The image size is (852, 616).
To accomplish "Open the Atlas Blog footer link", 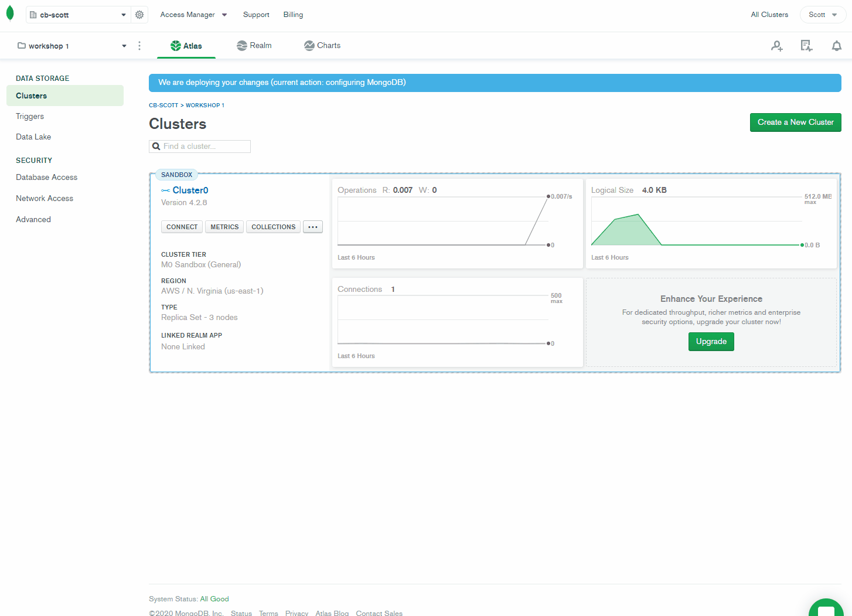I will tap(332, 613).
